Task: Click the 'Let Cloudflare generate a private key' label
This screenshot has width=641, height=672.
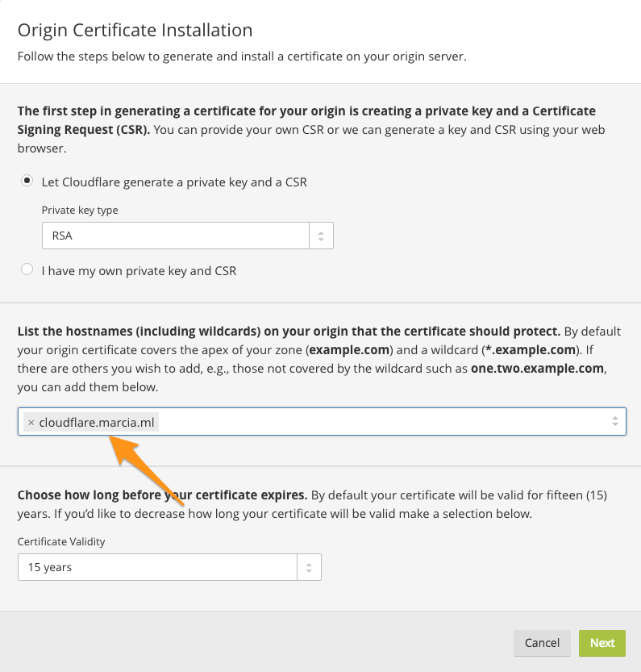Action: tap(174, 182)
